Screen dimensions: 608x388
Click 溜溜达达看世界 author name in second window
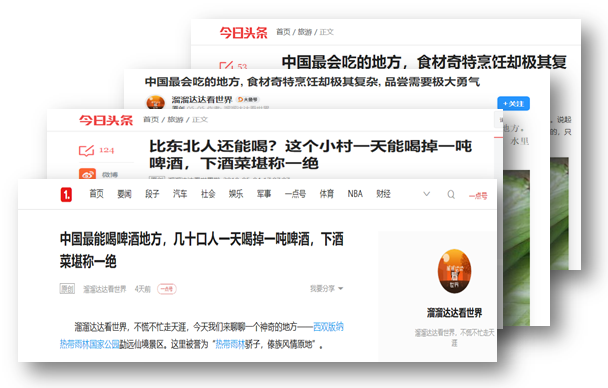[x=202, y=100]
